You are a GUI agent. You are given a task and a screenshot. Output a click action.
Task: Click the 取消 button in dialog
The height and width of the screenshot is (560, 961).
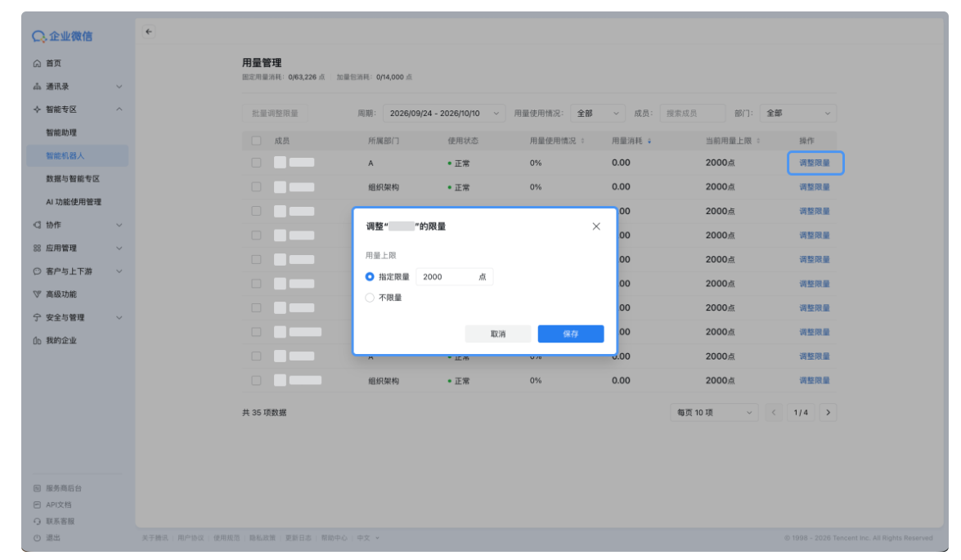(x=497, y=334)
